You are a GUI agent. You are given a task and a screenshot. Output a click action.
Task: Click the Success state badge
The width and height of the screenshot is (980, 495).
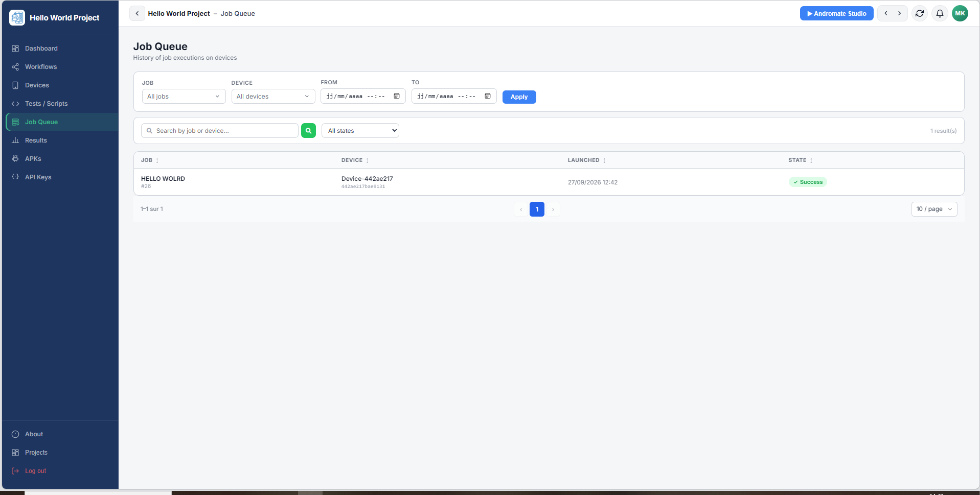[808, 182]
